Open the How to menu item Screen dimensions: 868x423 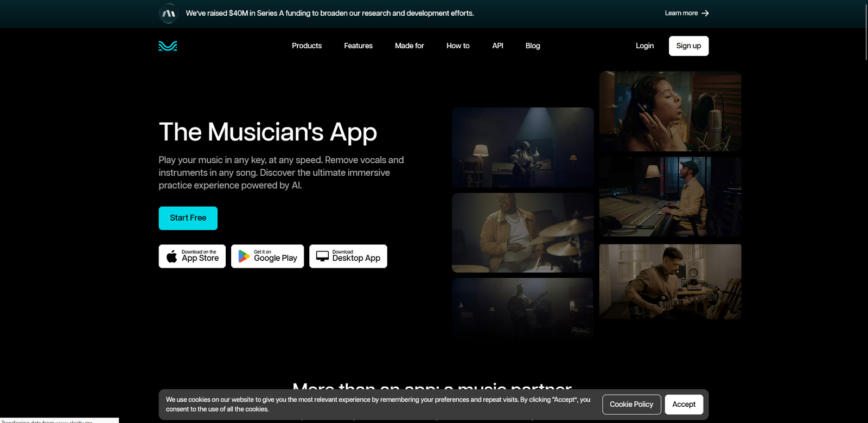[458, 46]
